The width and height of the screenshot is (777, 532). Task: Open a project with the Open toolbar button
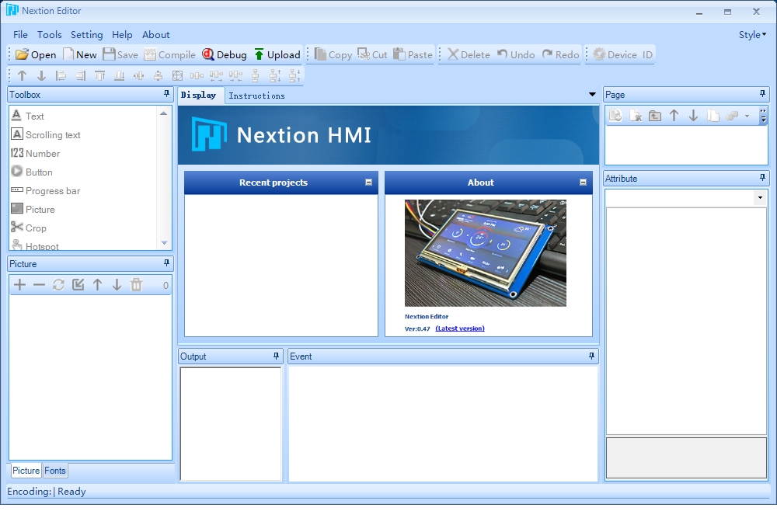pos(36,54)
